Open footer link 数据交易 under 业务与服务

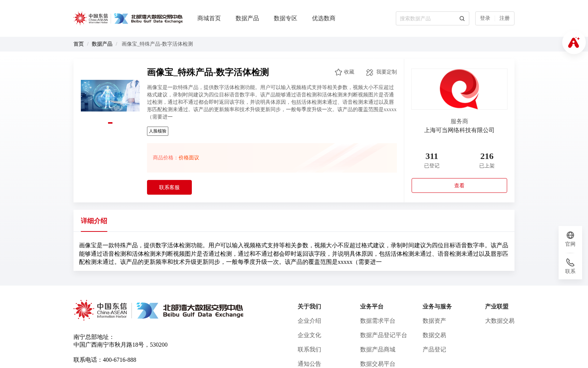tap(434, 335)
